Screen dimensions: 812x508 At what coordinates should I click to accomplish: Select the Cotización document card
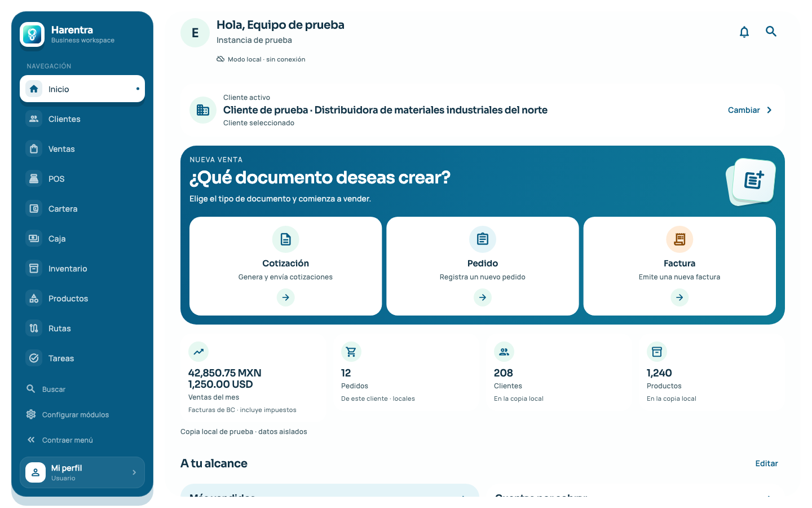tap(286, 266)
